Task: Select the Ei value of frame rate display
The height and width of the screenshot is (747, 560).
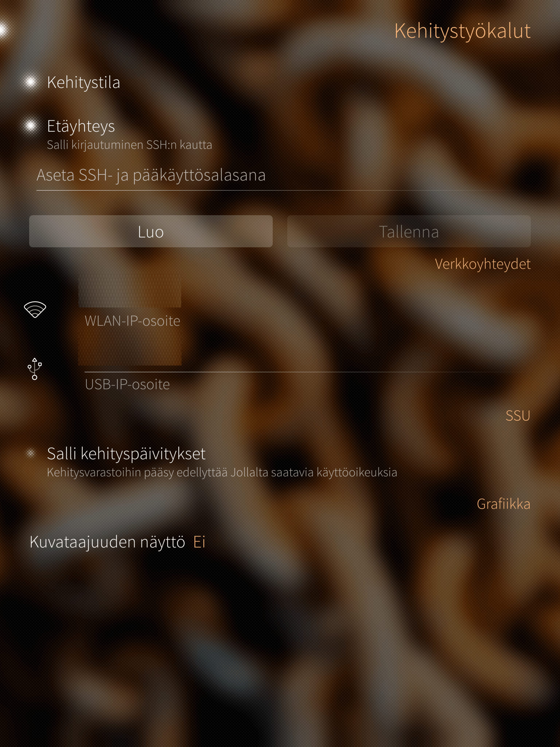Action: pos(199,542)
